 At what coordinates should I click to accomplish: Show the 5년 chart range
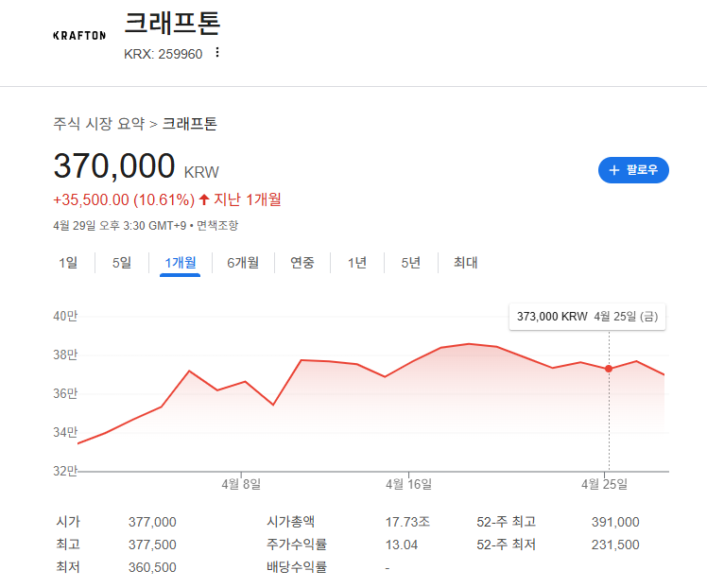[x=410, y=263]
